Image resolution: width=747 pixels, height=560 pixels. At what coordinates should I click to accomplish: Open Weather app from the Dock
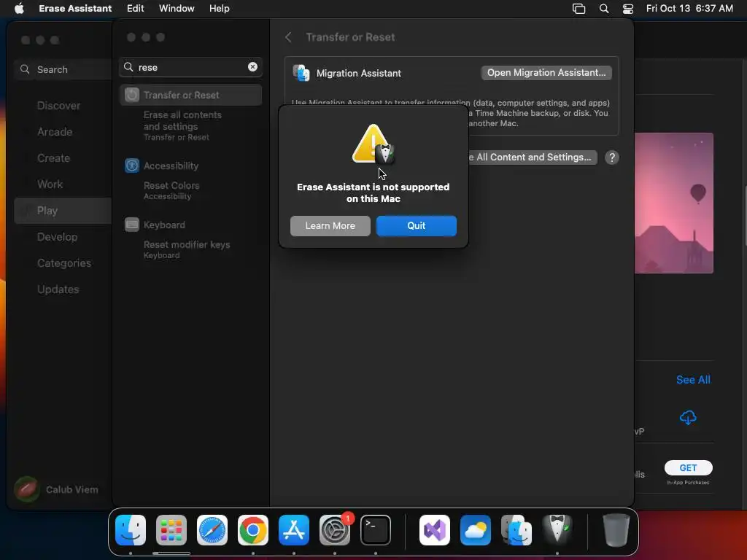(x=476, y=530)
